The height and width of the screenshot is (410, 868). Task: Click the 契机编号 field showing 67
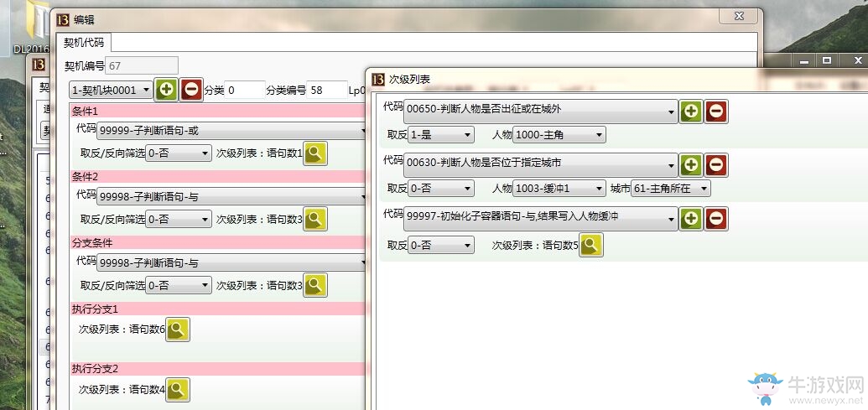(142, 66)
